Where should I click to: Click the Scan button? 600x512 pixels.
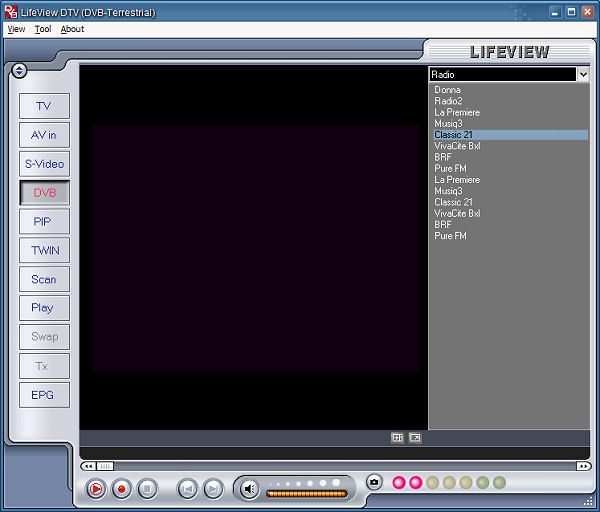[45, 280]
